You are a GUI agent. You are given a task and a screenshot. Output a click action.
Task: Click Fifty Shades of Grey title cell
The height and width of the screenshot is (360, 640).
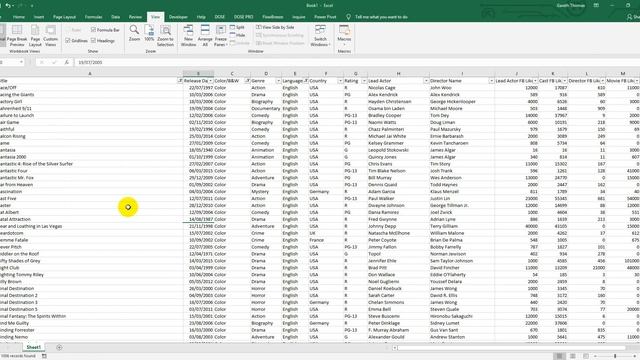pos(91,261)
